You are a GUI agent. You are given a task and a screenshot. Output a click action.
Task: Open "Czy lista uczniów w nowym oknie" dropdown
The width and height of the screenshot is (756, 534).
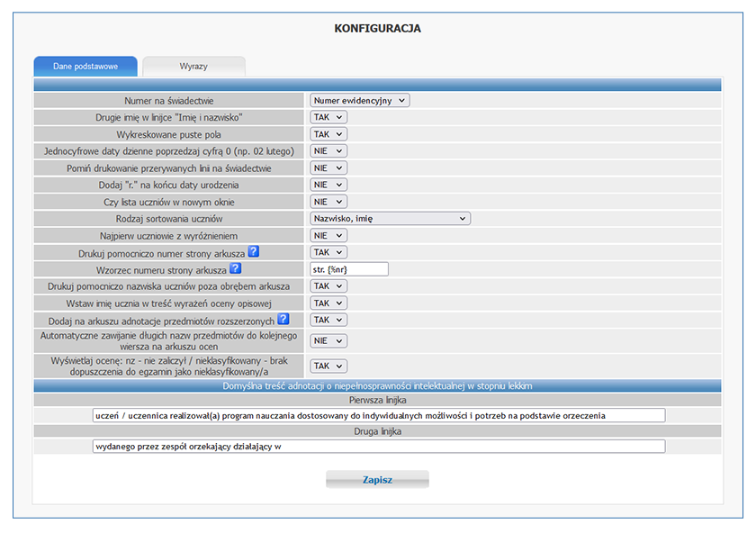click(x=328, y=202)
